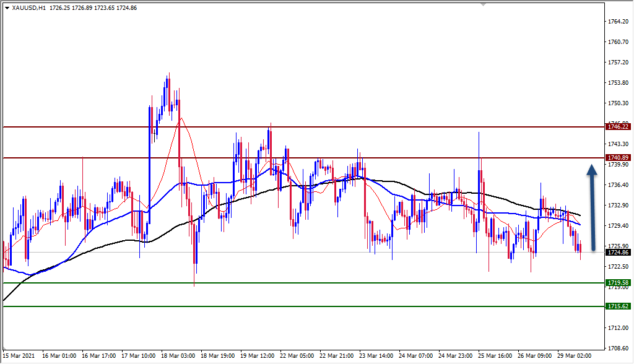
Task: Click the 25 Mar 16:00 time axis label
Action: [495, 356]
